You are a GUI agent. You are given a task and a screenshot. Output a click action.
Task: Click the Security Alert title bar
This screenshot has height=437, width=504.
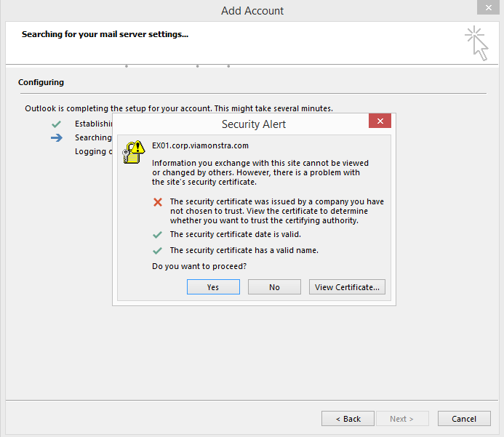(253, 124)
